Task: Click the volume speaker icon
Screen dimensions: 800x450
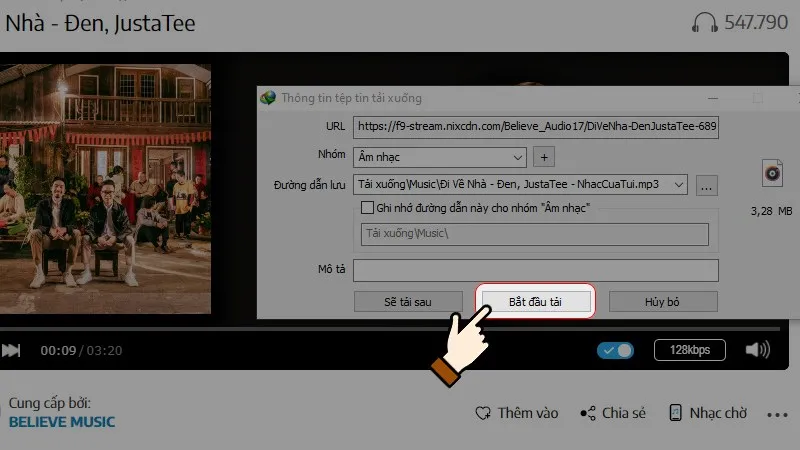Action: point(758,350)
